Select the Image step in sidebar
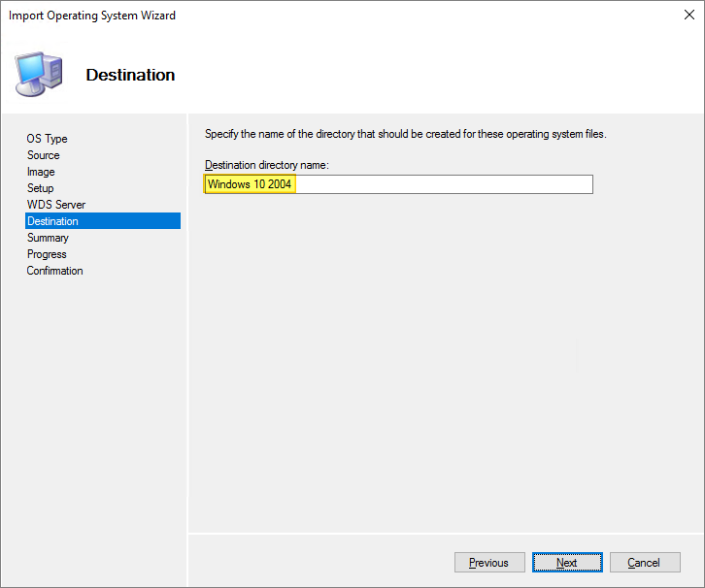The height and width of the screenshot is (588, 705). click(x=41, y=172)
